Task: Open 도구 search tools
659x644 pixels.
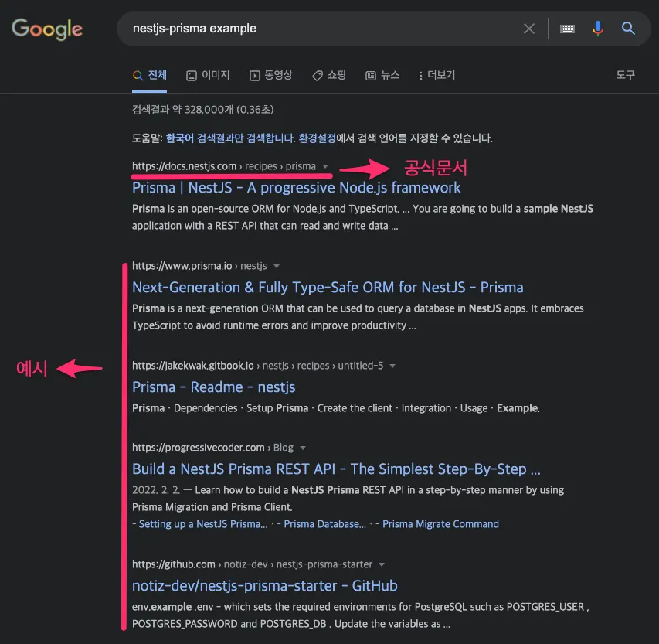Action: point(625,75)
